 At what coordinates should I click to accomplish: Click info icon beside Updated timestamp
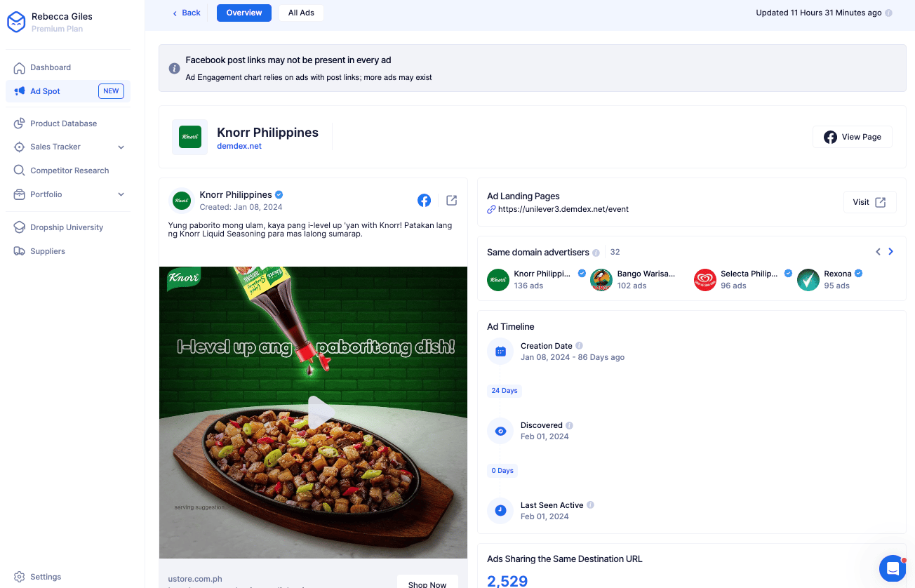click(x=889, y=13)
